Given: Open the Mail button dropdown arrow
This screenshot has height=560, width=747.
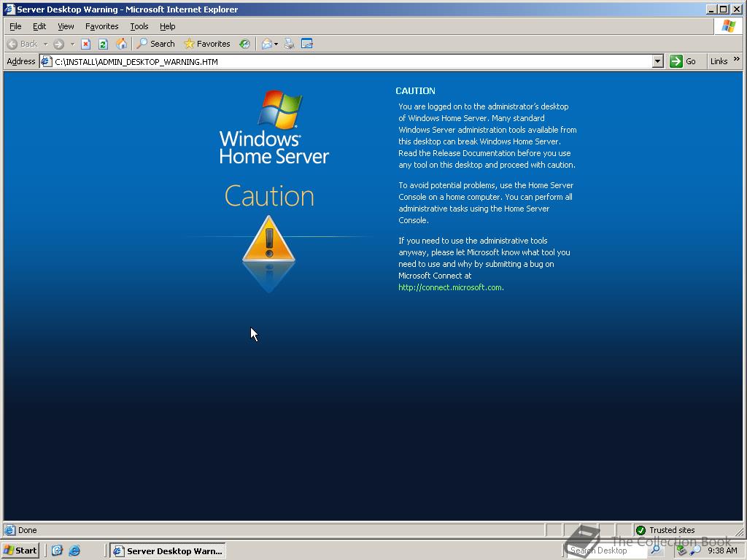Looking at the screenshot, I should (x=276, y=44).
